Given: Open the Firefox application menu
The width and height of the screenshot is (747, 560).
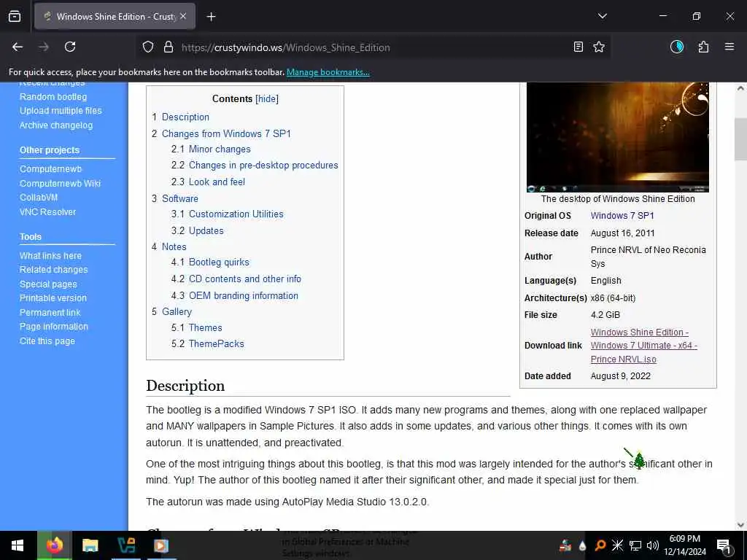Looking at the screenshot, I should (729, 47).
